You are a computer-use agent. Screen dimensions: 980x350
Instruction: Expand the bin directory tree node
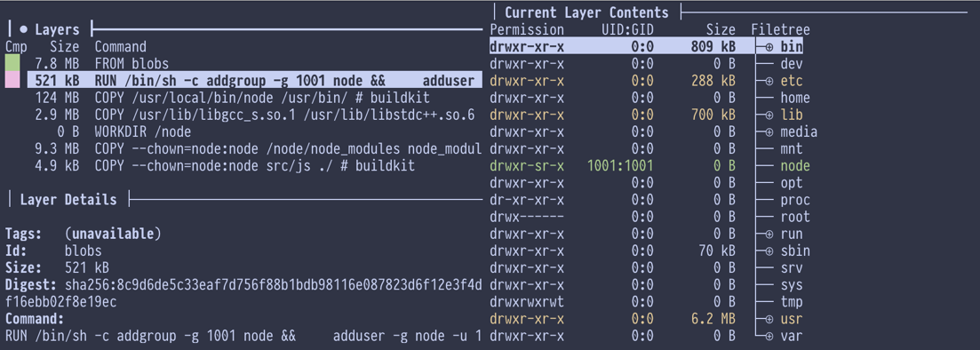tap(769, 47)
